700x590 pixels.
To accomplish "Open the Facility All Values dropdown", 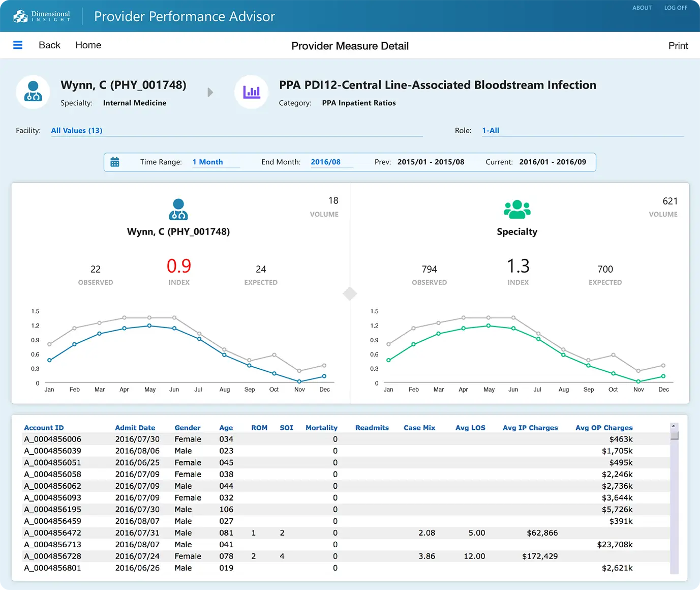I will pos(77,131).
